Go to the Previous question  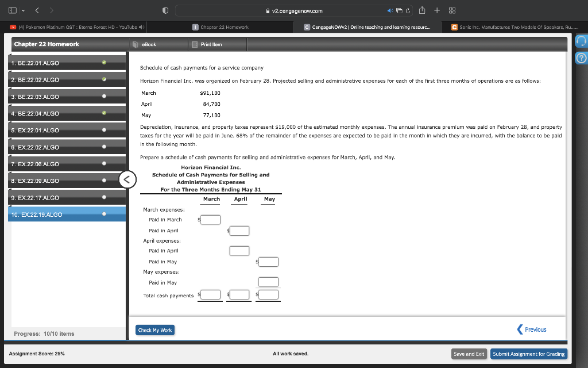point(531,329)
